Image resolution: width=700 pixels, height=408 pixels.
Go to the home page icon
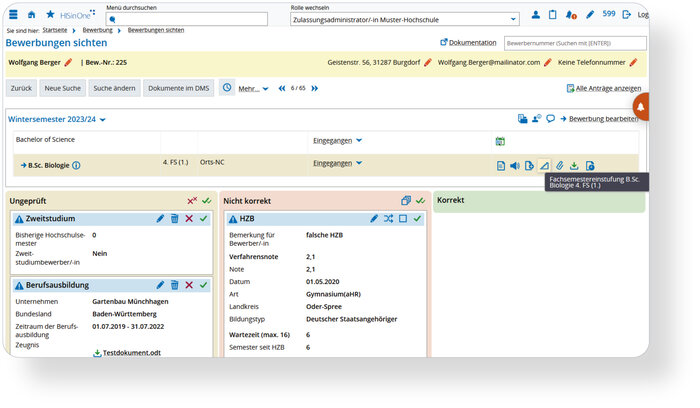pyautogui.click(x=31, y=15)
